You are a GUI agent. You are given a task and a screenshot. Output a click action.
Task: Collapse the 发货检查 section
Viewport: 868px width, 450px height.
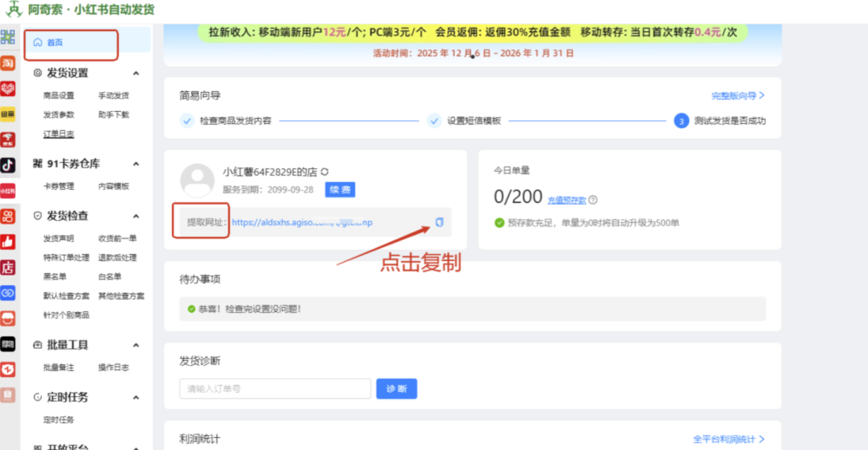(x=135, y=216)
